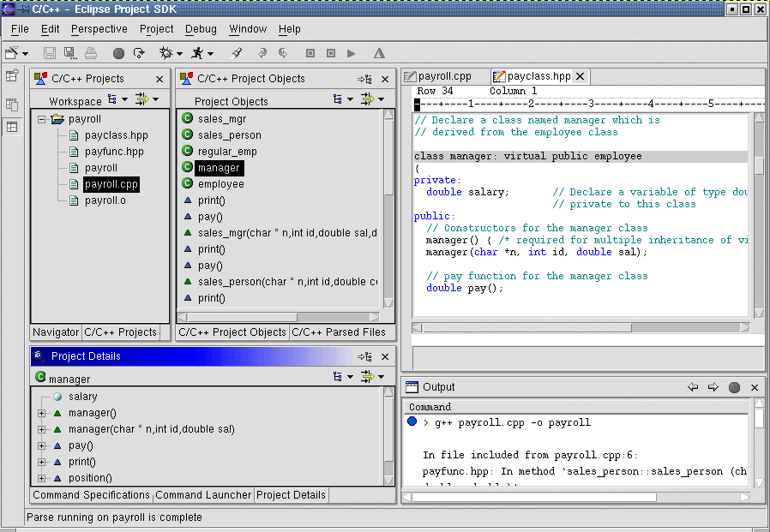Click the triangle build icon in toolbar
The image size is (770, 532).
[x=379, y=53]
